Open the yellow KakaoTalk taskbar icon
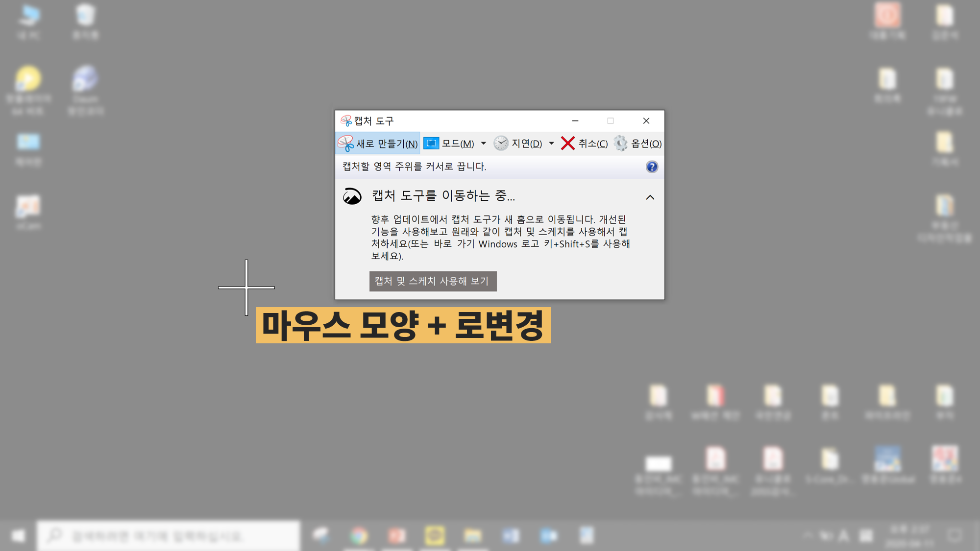Viewport: 980px width, 551px height. (435, 536)
